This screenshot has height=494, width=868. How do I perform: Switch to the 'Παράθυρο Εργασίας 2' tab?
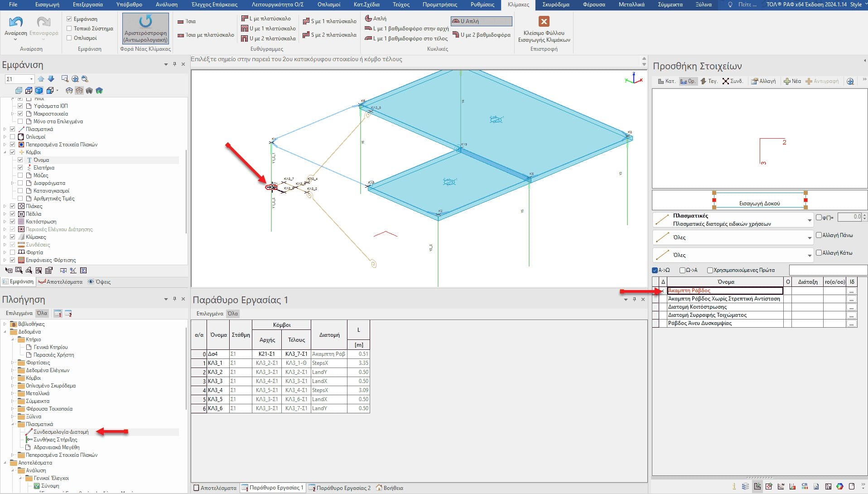tap(339, 488)
